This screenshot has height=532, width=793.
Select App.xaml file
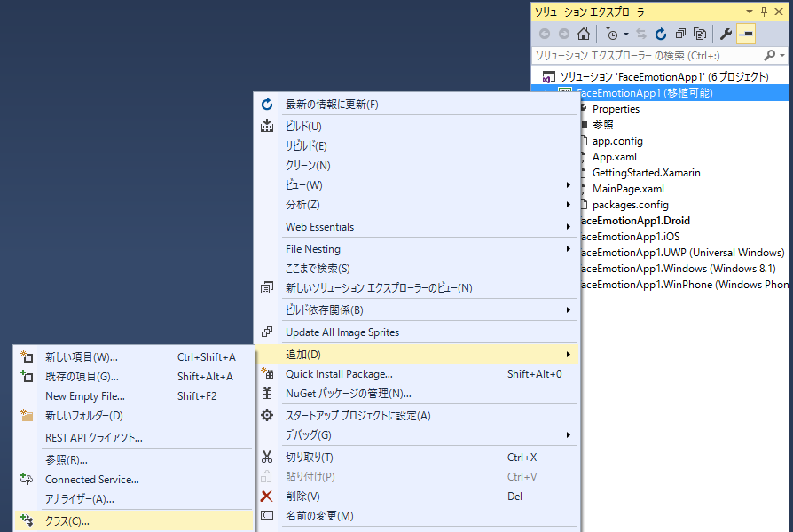615,157
